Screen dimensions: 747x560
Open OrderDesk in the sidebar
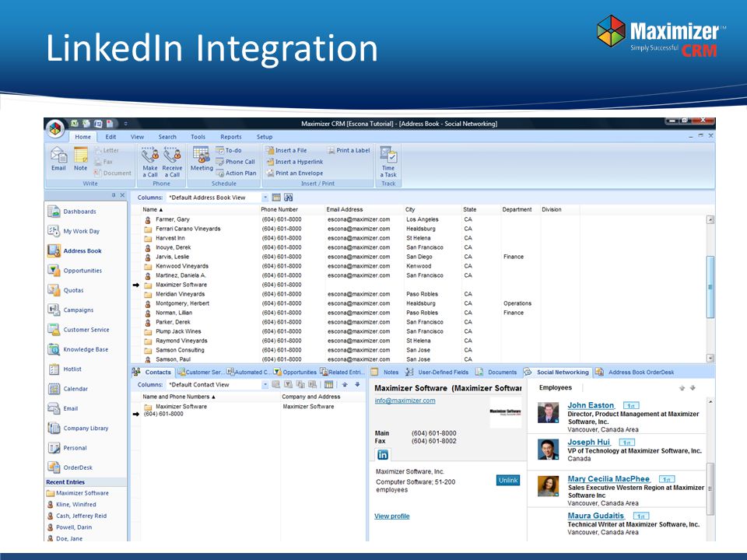pos(71,467)
